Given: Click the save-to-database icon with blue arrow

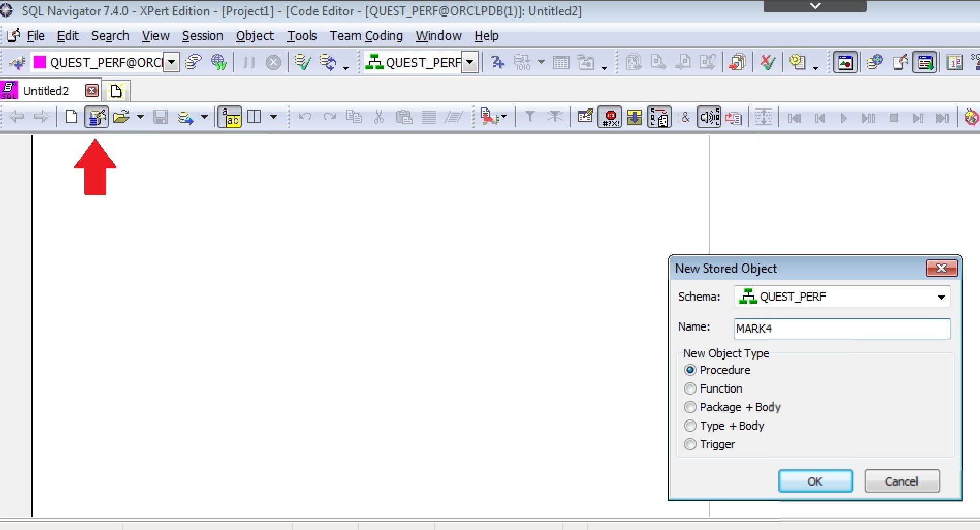Looking at the screenshot, I should point(185,117).
